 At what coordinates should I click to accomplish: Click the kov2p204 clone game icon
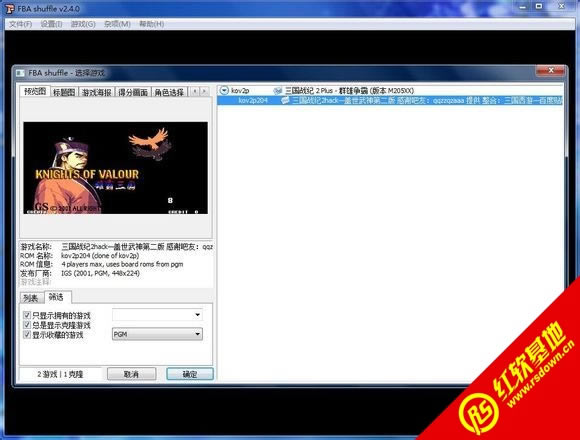tap(285, 100)
